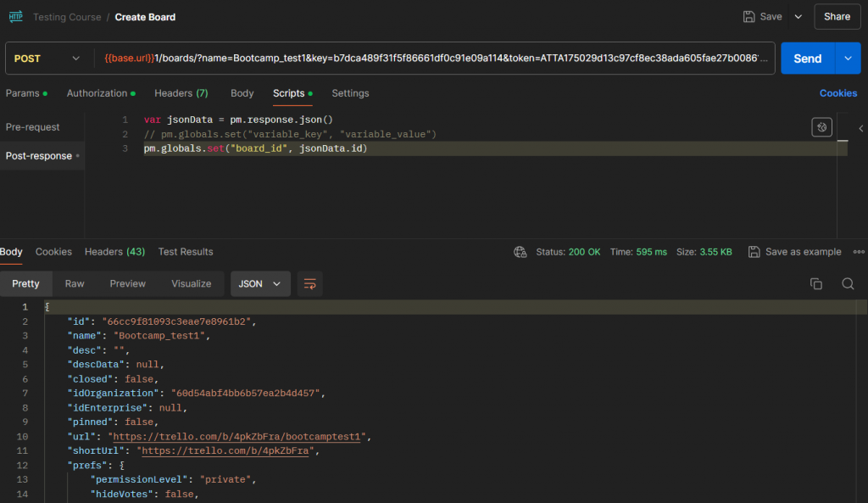Image resolution: width=868 pixels, height=503 pixels.
Task: Send the request with Send button
Action: click(808, 59)
